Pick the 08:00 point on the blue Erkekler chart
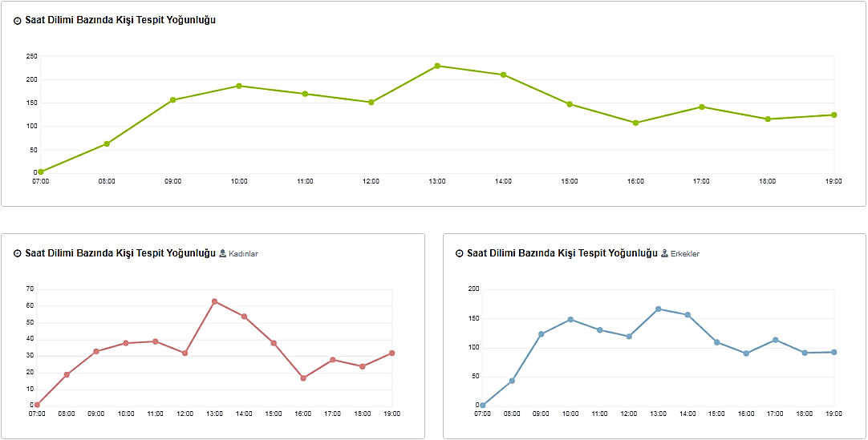This screenshot has width=868, height=440. pos(512,381)
